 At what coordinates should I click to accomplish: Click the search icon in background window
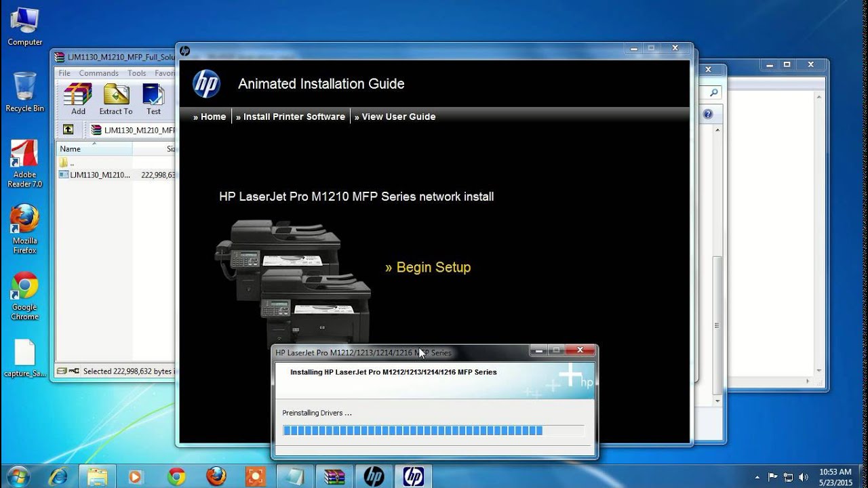(x=713, y=93)
